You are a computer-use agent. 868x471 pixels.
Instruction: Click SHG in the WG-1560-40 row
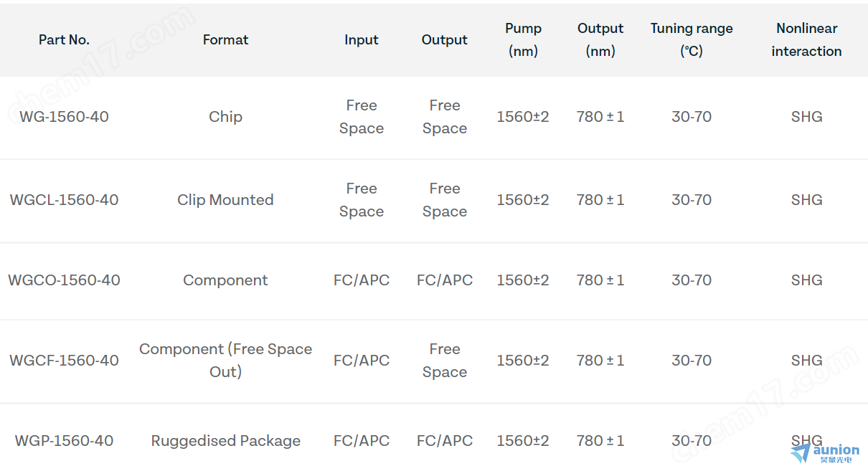806,117
